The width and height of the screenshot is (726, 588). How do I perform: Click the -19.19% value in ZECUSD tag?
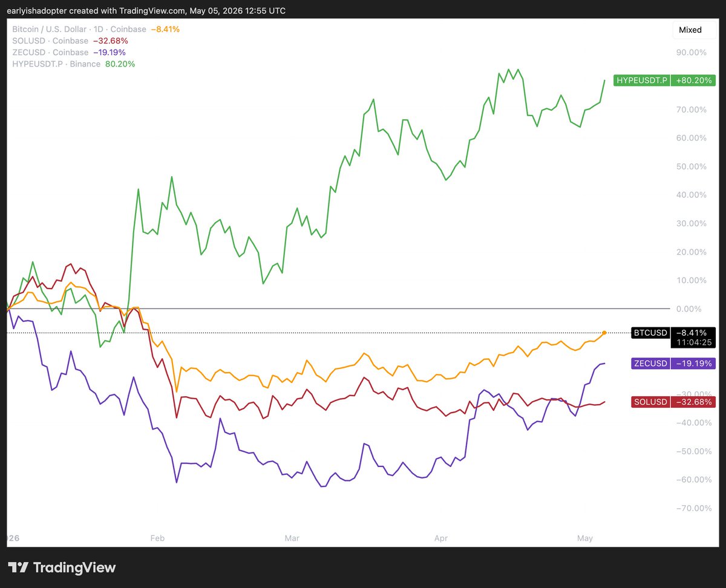(693, 364)
